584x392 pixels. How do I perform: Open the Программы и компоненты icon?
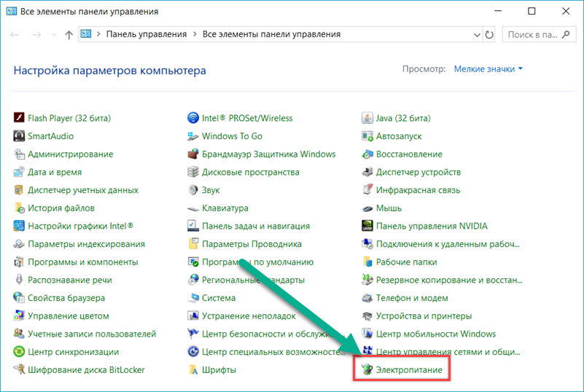point(19,262)
